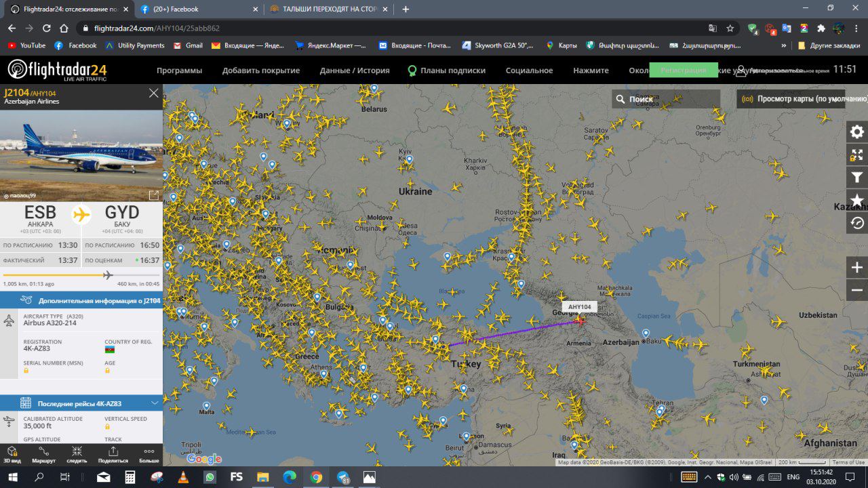
Task: Open the Данные / История menu
Action: click(355, 70)
